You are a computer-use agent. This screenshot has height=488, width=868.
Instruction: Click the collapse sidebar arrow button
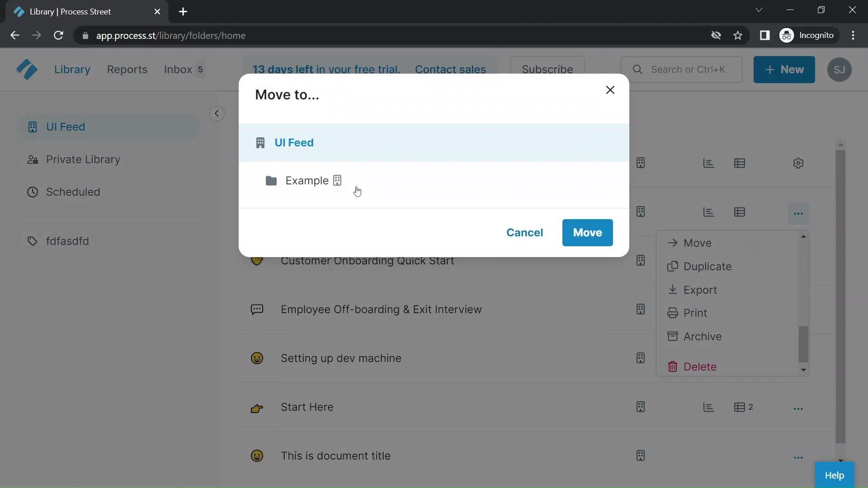pos(217,113)
